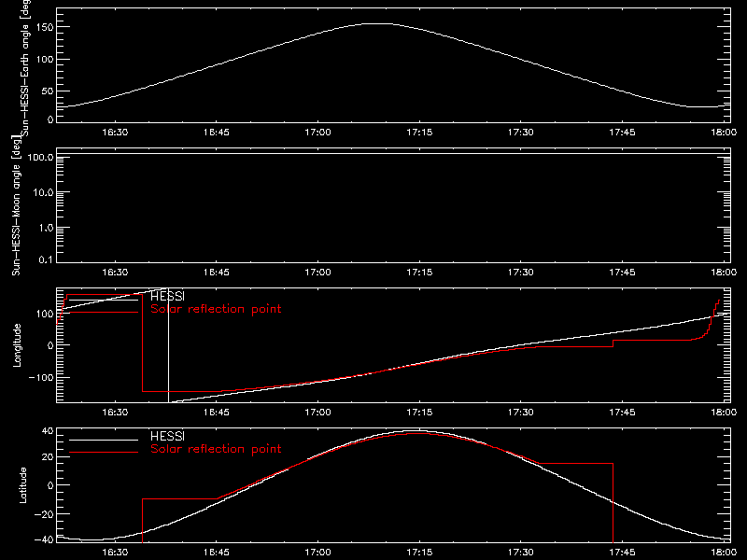Select the 150 tick on the Earth angle plot
The width and height of the screenshot is (747, 560).
click(46, 27)
